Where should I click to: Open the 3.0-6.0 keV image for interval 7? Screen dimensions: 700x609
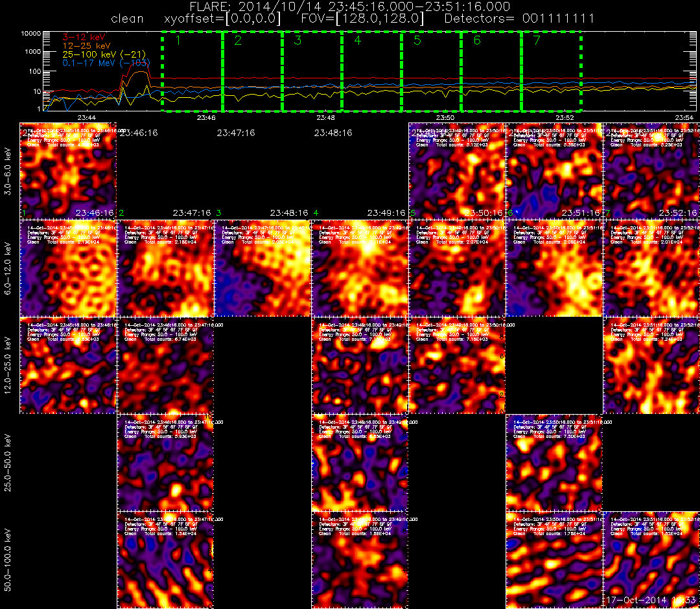[x=652, y=171]
